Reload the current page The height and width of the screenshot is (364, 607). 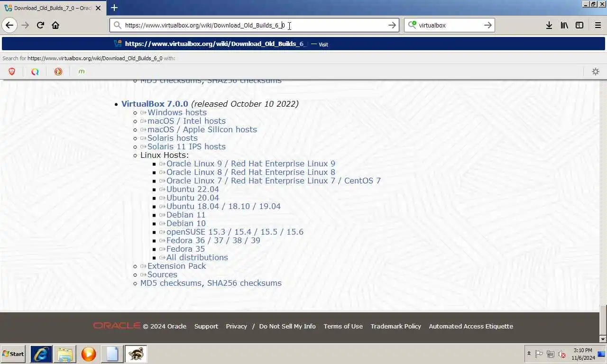click(x=40, y=25)
